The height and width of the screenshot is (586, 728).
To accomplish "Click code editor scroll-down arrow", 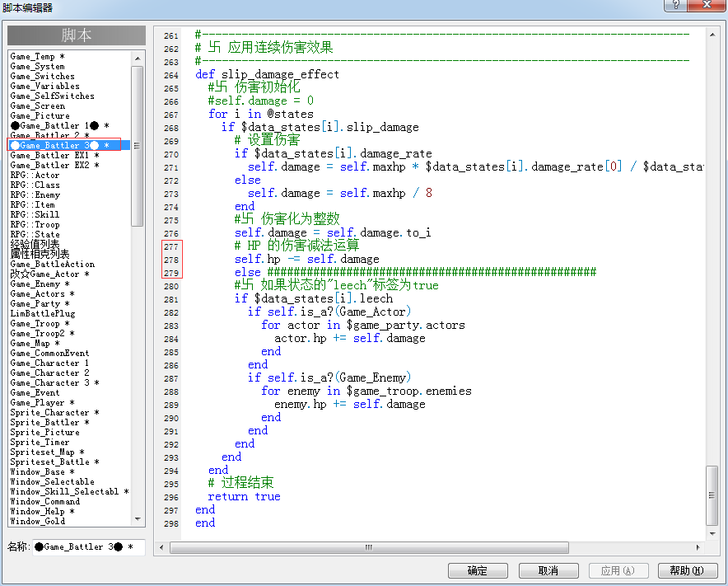I will (712, 533).
